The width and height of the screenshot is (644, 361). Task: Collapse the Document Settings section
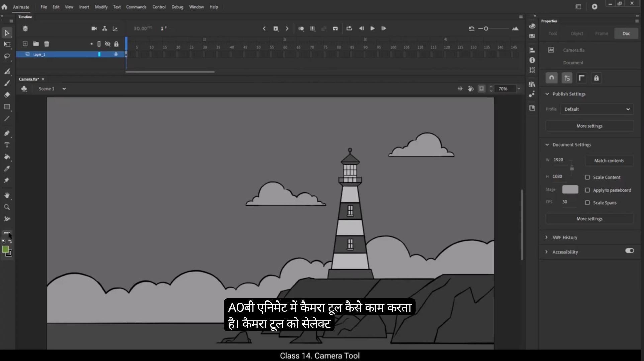coord(547,145)
